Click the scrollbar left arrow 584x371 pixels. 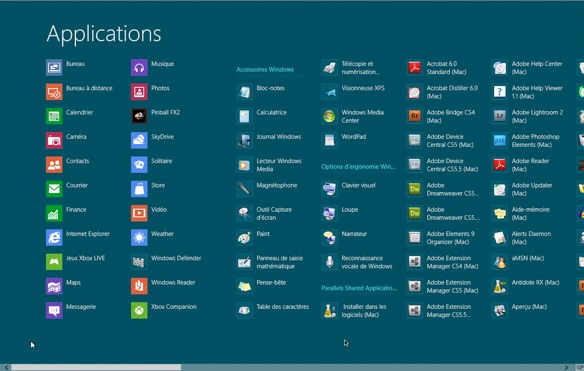tap(6, 367)
